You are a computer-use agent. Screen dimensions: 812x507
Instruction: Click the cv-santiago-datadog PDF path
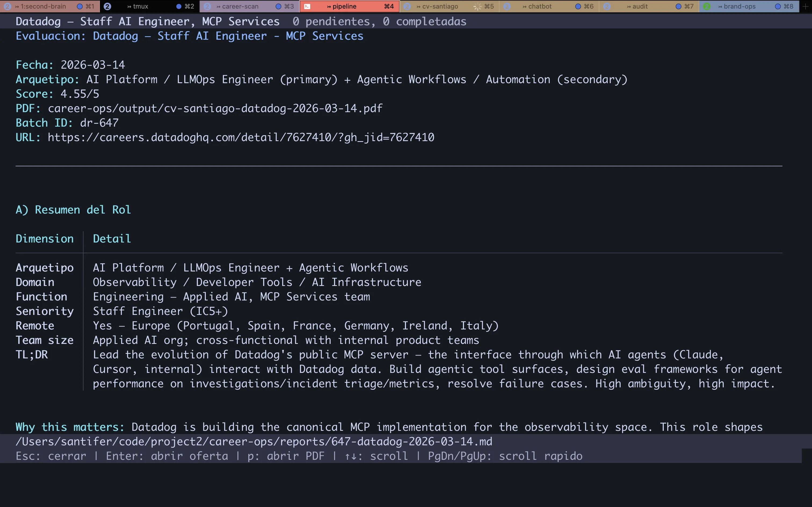(215, 108)
